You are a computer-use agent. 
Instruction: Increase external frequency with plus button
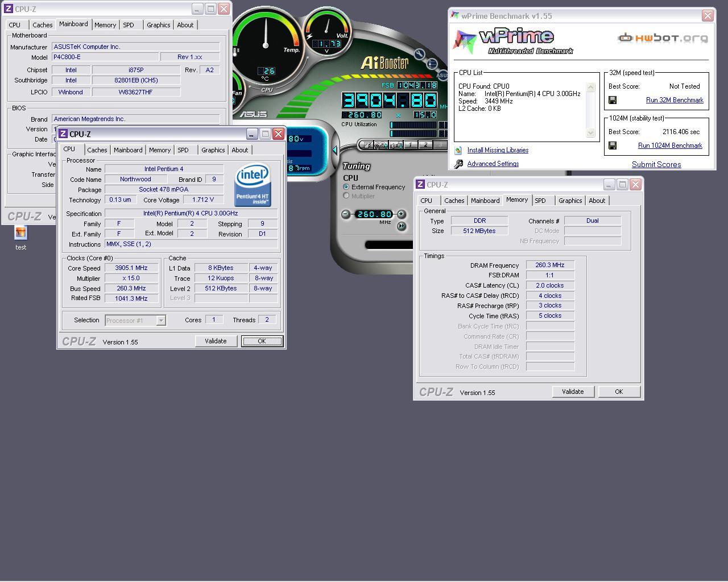402,214
